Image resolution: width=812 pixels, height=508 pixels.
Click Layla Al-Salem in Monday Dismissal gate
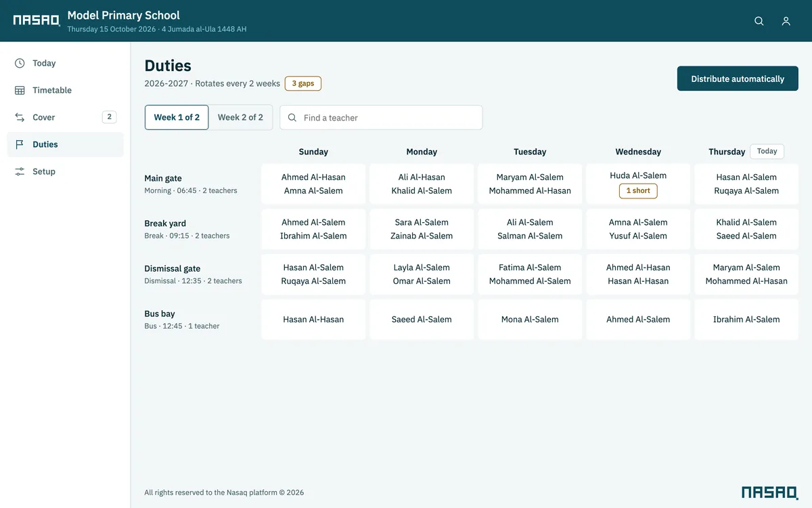pyautogui.click(x=422, y=268)
